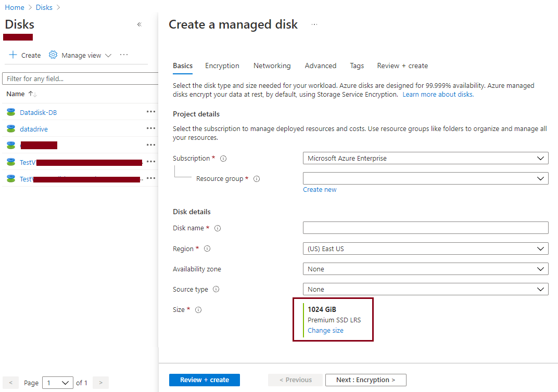Click the info icon beside Source type
This screenshot has width=558, height=392.
point(218,289)
